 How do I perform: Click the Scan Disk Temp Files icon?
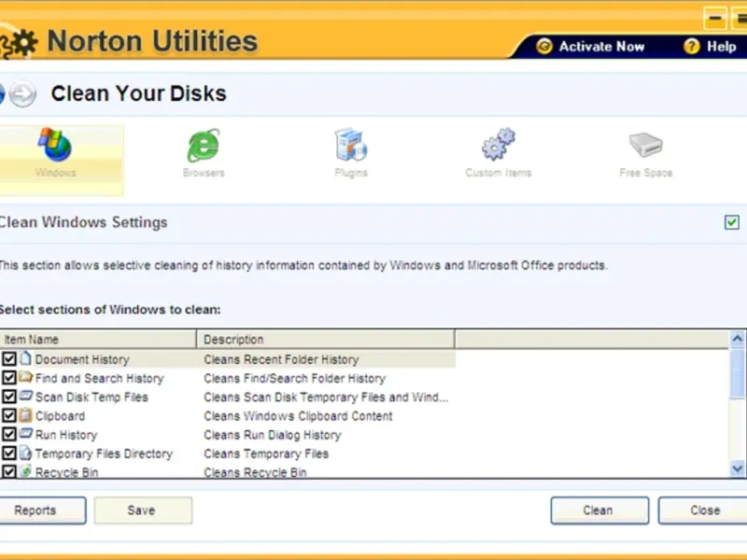[x=26, y=396]
